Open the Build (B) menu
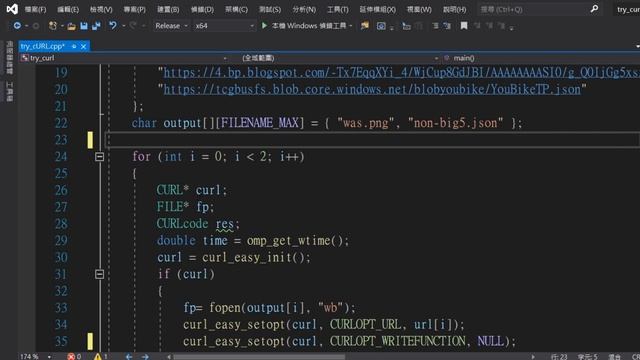 tap(168, 9)
